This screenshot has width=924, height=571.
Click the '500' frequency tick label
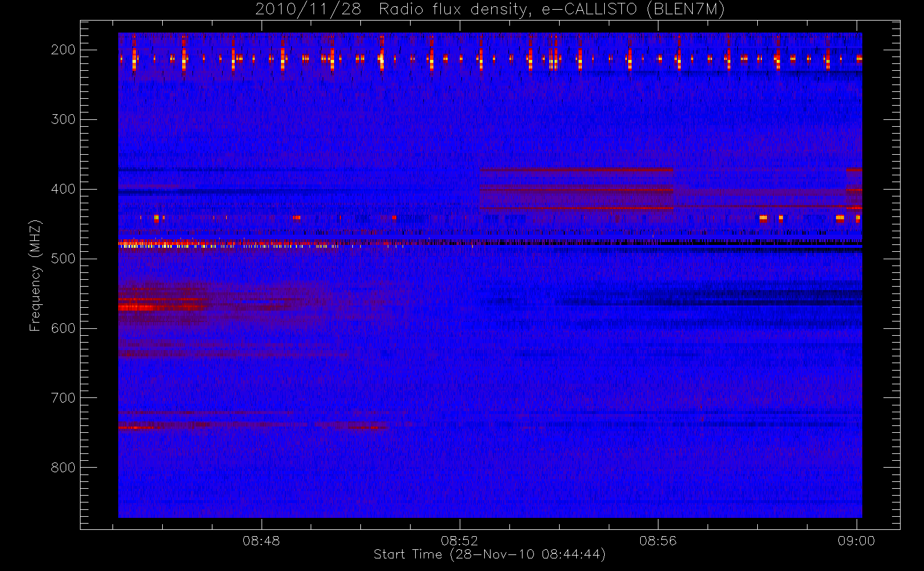tap(63, 259)
